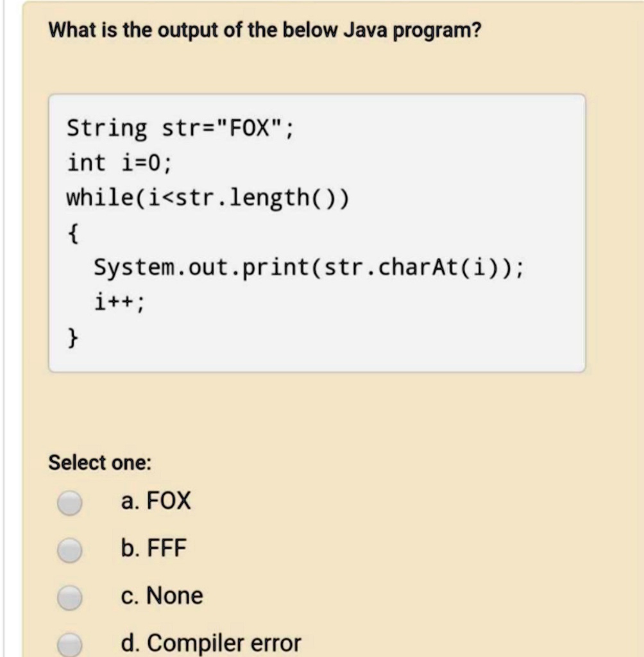Choose the radio button beside b. FFF
Screen dimensions: 644x657
pos(69,550)
